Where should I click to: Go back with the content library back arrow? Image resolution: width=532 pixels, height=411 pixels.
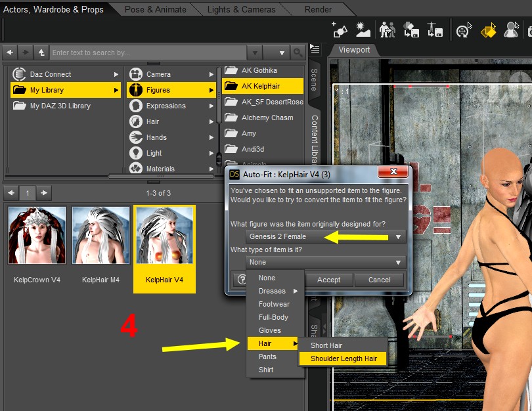10,53
